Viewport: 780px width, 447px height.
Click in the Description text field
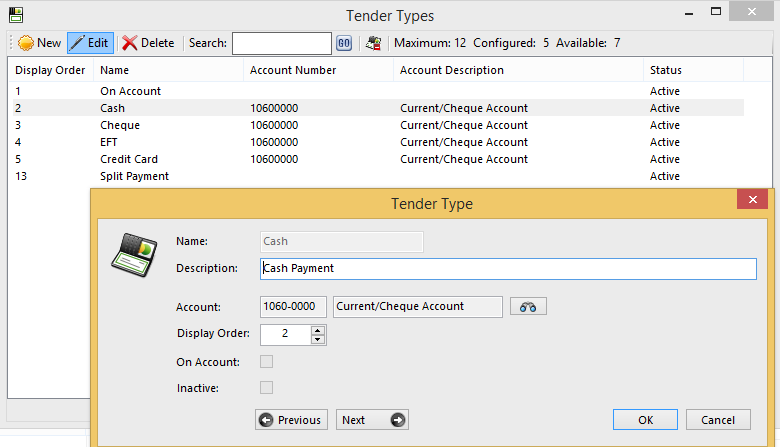(x=507, y=269)
